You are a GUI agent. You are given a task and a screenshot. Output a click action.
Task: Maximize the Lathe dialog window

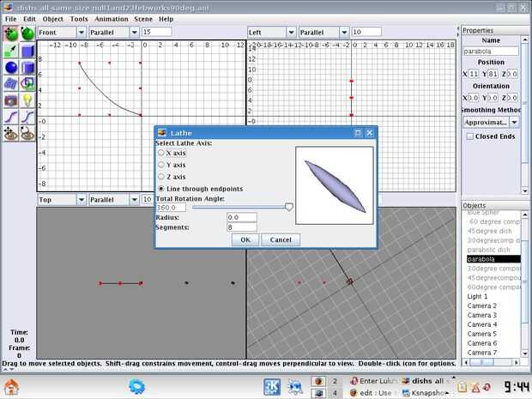[x=358, y=133]
